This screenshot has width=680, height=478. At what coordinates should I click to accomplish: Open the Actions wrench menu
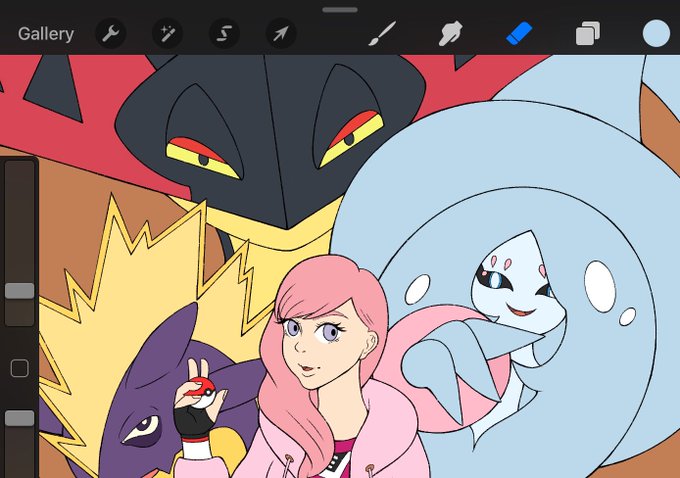pyautogui.click(x=111, y=33)
